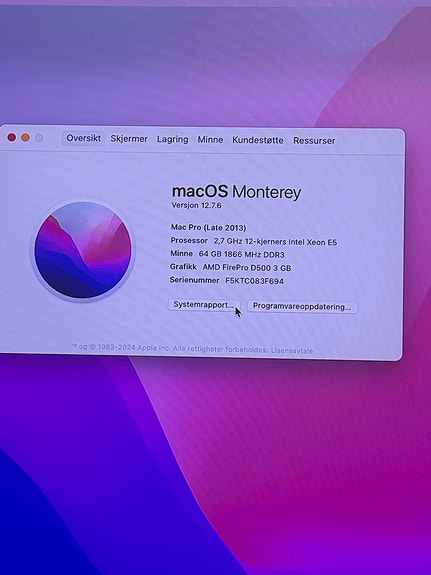Image resolution: width=431 pixels, height=575 pixels.
Task: Click the macOS Monterey circular logo
Action: click(83, 250)
